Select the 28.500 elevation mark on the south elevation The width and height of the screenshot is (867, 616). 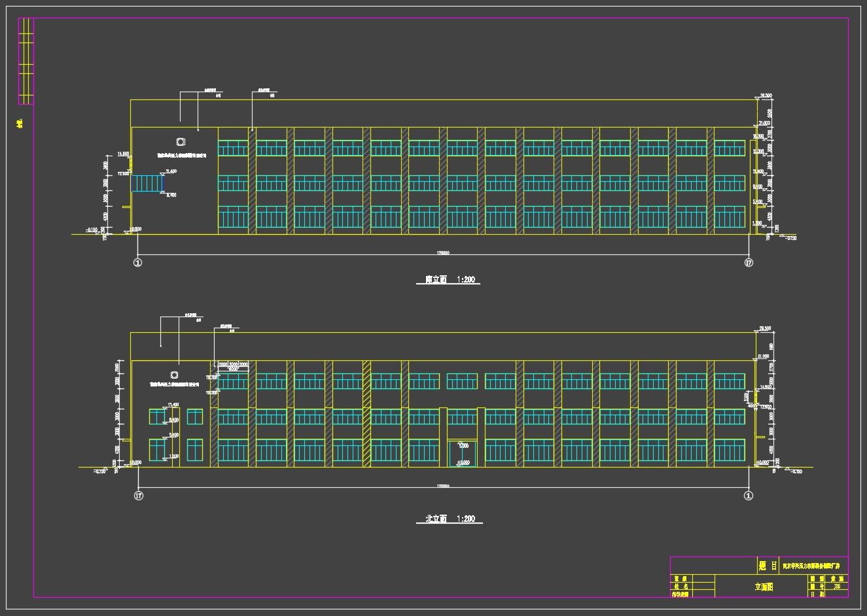click(764, 95)
